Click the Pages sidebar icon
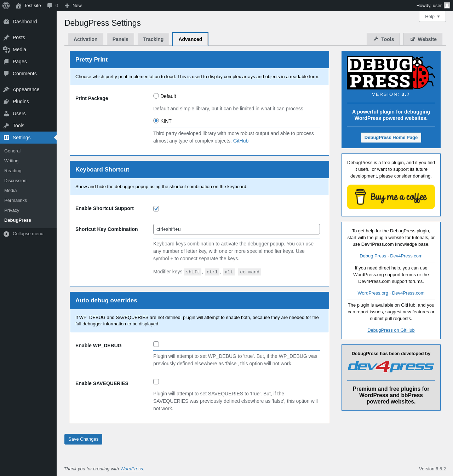Viewport: 453px width, 476px height. pyautogui.click(x=6, y=62)
